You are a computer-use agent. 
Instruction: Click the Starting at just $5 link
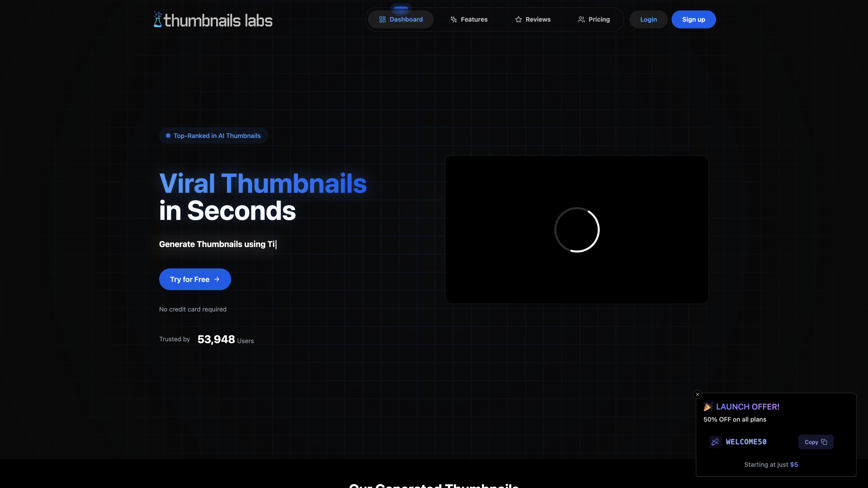tap(771, 464)
